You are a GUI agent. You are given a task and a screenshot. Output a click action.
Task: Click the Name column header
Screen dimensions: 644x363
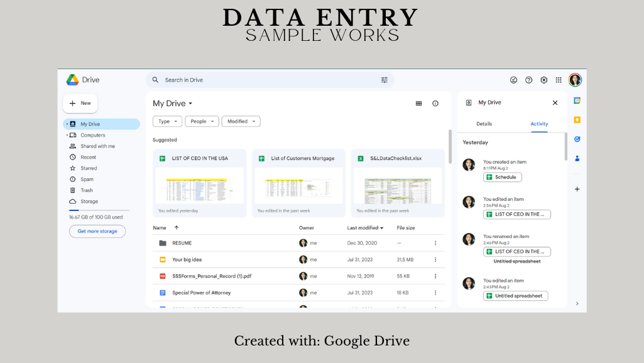(x=160, y=228)
